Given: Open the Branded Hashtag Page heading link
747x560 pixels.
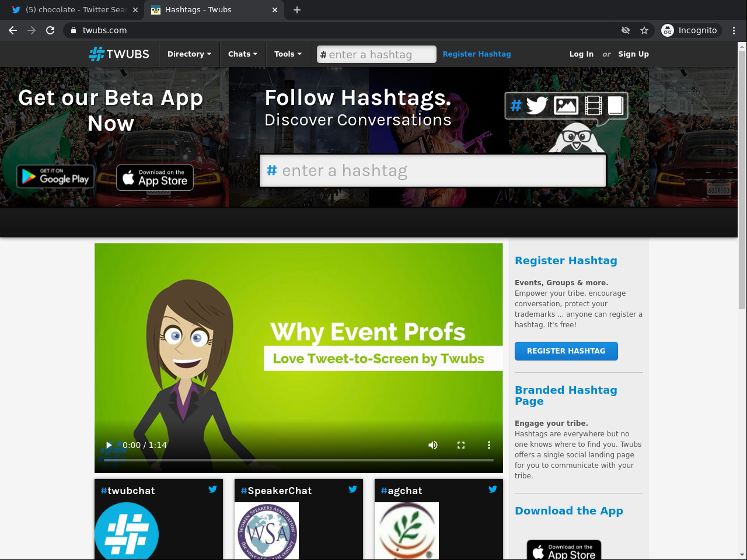Looking at the screenshot, I should coord(566,395).
